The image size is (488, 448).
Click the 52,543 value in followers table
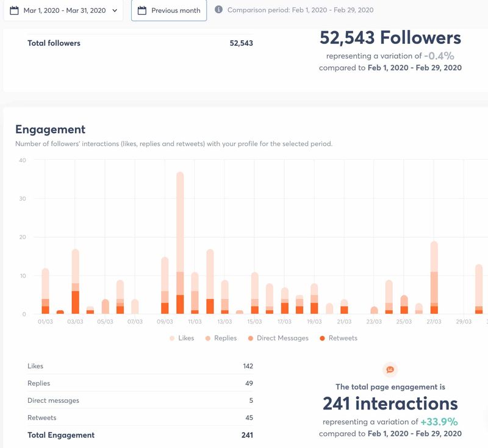(241, 43)
